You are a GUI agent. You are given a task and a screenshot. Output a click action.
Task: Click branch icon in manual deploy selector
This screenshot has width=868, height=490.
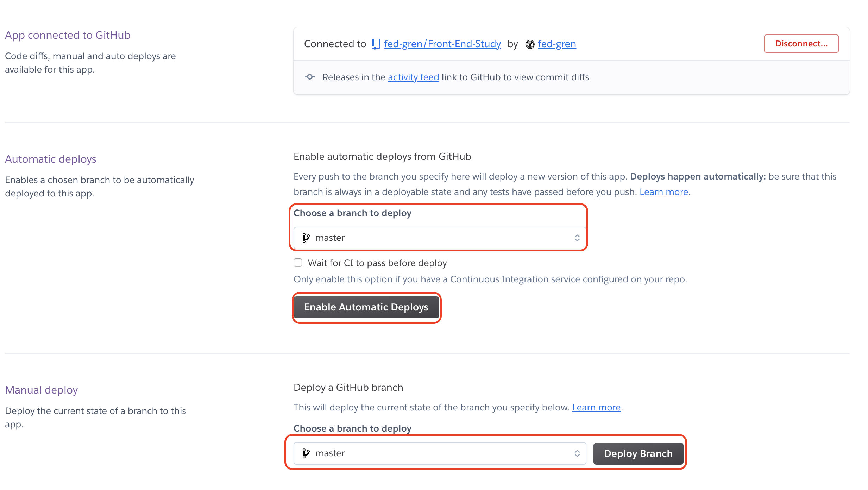click(x=306, y=453)
